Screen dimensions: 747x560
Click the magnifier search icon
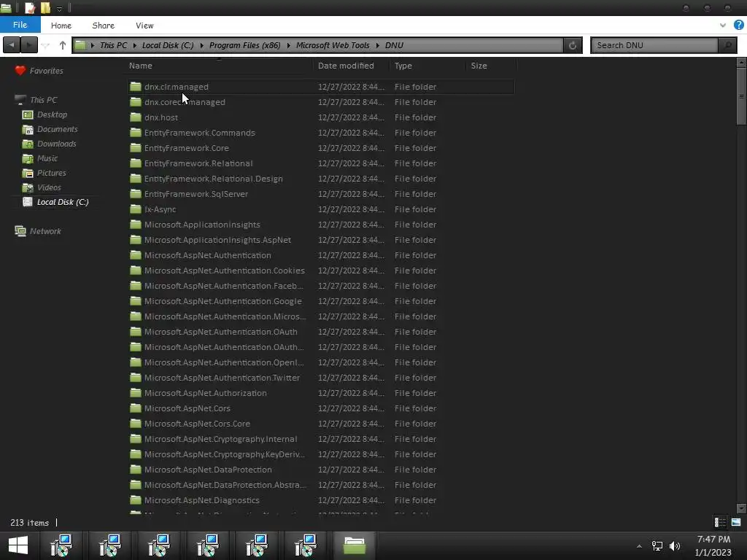[727, 45]
